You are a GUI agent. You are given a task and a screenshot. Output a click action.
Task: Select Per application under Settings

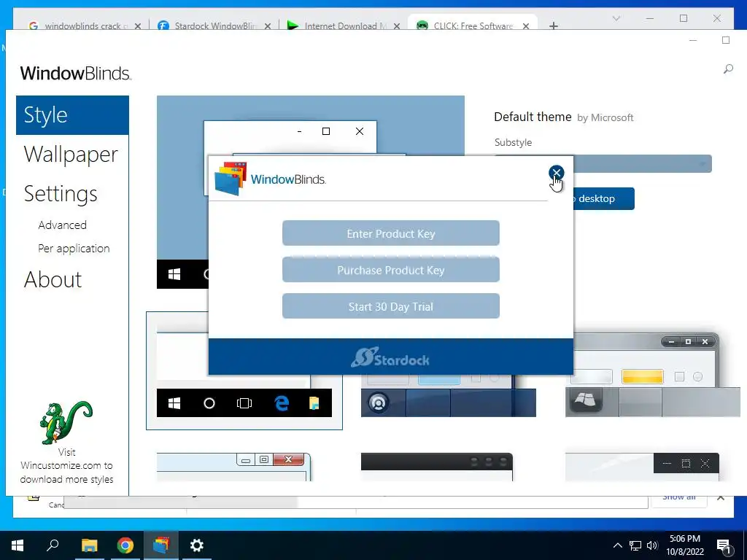(x=74, y=248)
